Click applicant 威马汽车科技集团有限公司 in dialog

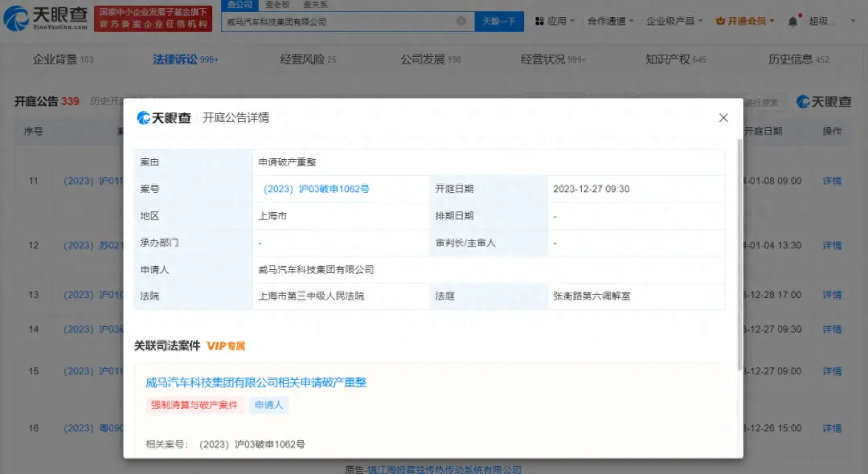click(316, 269)
